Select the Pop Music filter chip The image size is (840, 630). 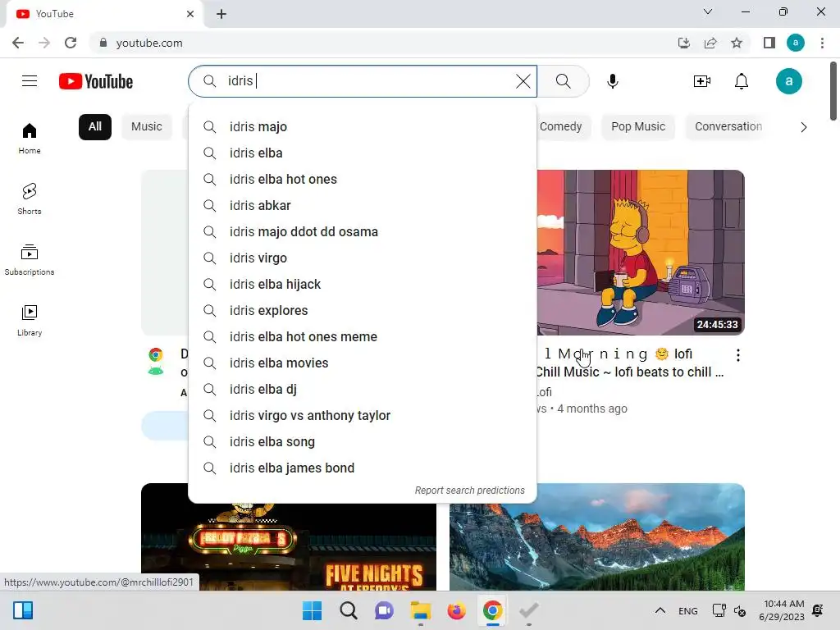click(638, 127)
